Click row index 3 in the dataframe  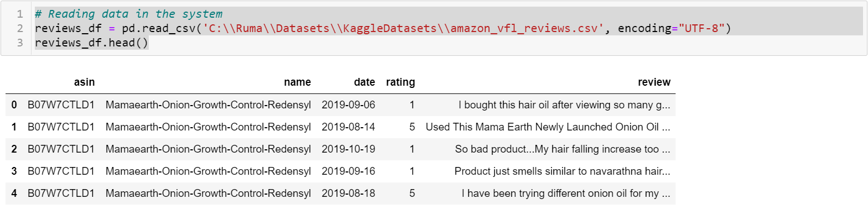(14, 171)
